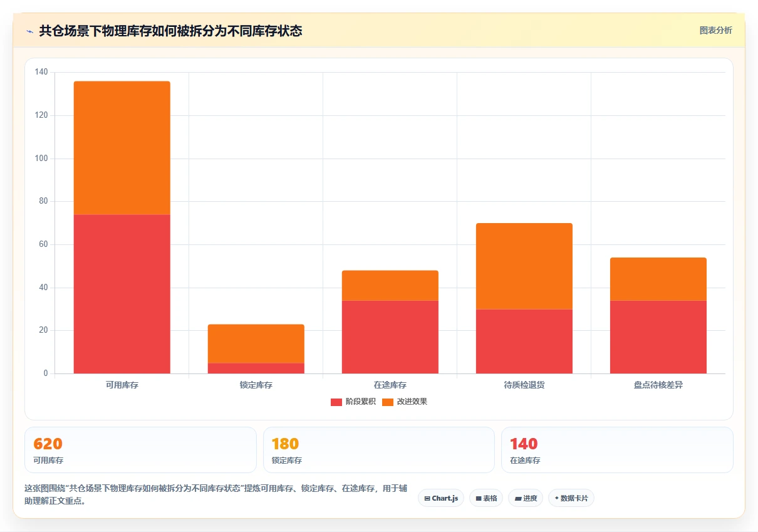The height and width of the screenshot is (532, 758).
Task: Click the 锁定库存 x-axis label
Action: [x=256, y=385]
